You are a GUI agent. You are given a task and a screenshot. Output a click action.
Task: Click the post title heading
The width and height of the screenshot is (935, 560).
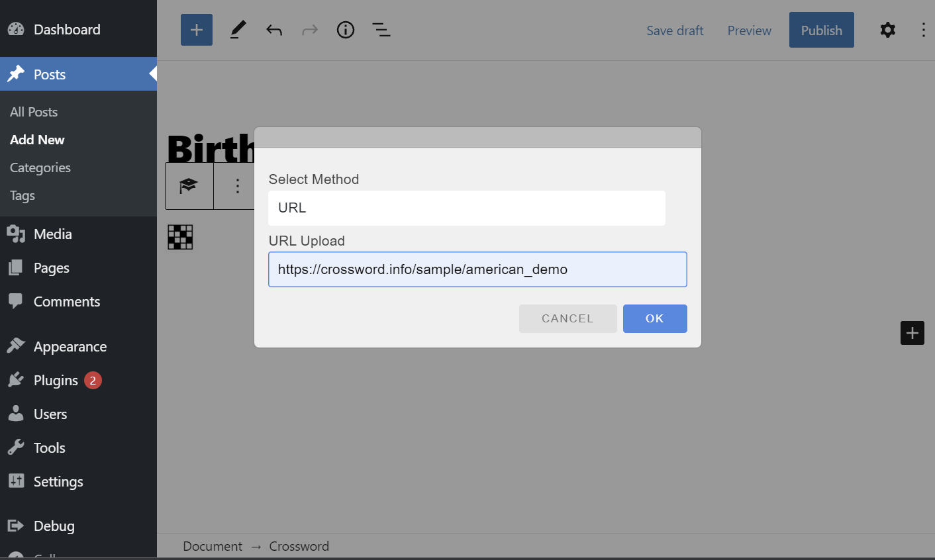tap(211, 148)
